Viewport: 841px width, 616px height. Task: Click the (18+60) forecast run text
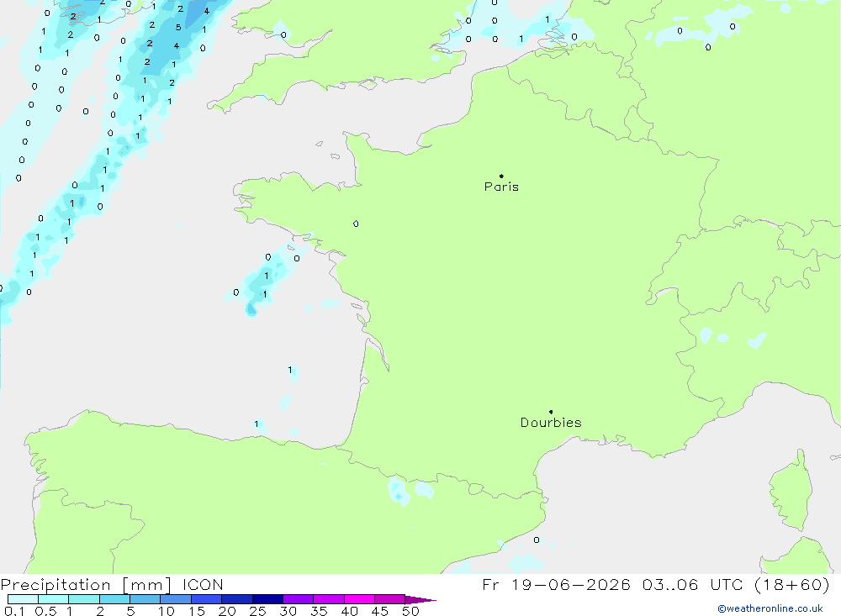click(x=791, y=585)
